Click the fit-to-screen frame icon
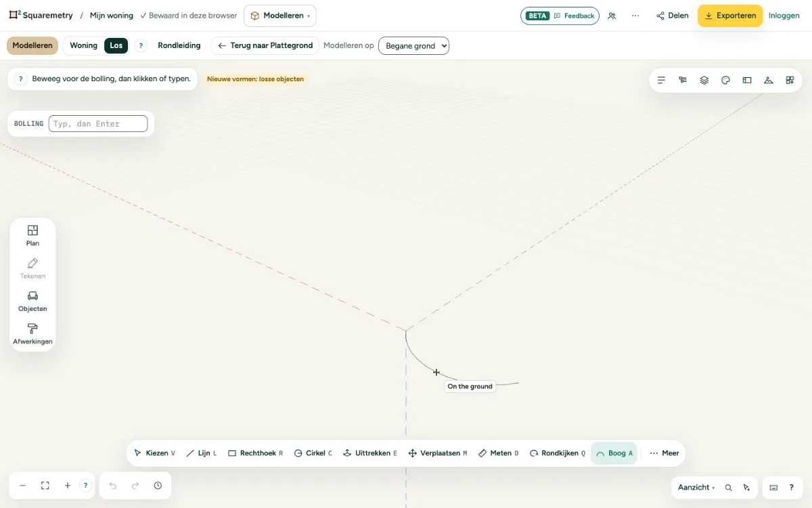The image size is (812, 508). pyautogui.click(x=45, y=486)
